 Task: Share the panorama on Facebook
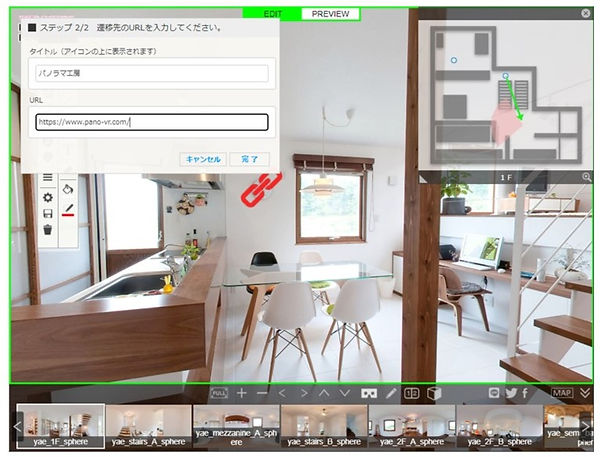coord(525,393)
